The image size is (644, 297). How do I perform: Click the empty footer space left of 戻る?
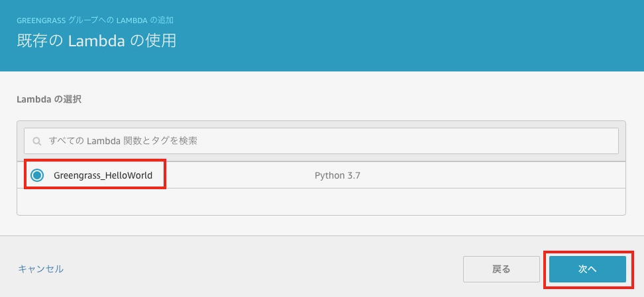(265, 269)
